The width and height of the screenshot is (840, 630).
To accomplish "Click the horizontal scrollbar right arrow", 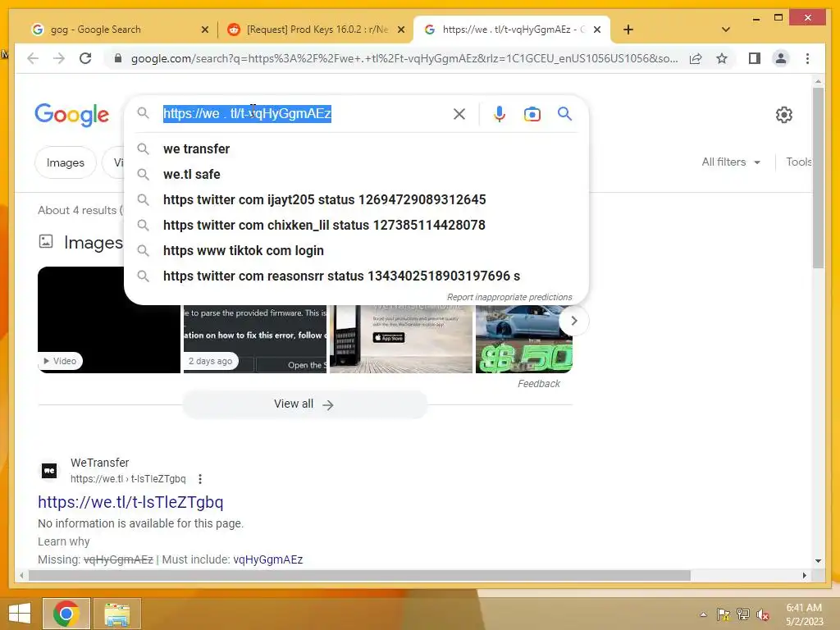I will (804, 575).
